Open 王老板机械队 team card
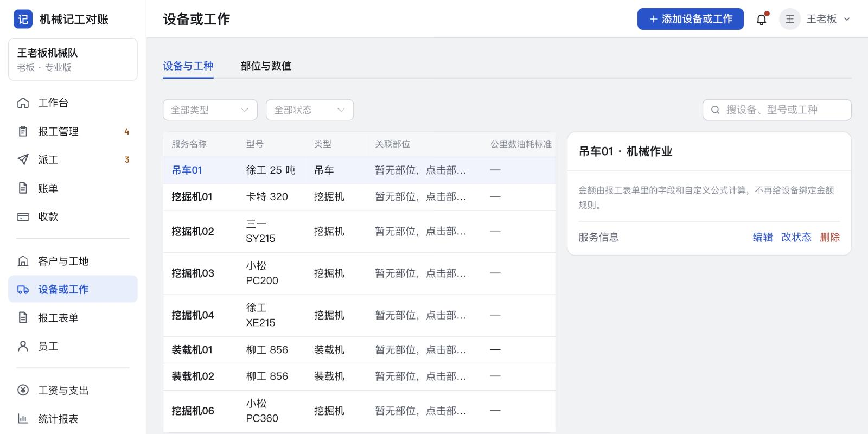 coord(73,59)
